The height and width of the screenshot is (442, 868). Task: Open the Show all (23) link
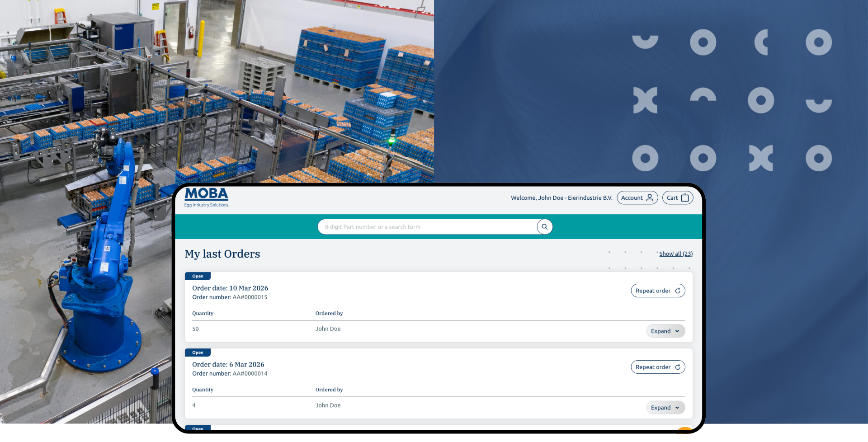pyautogui.click(x=676, y=254)
